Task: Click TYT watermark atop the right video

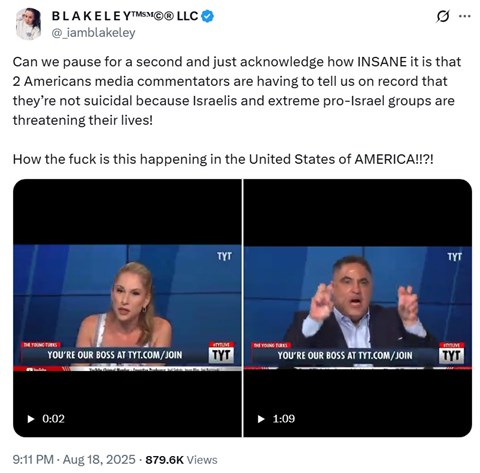Action: (455, 256)
